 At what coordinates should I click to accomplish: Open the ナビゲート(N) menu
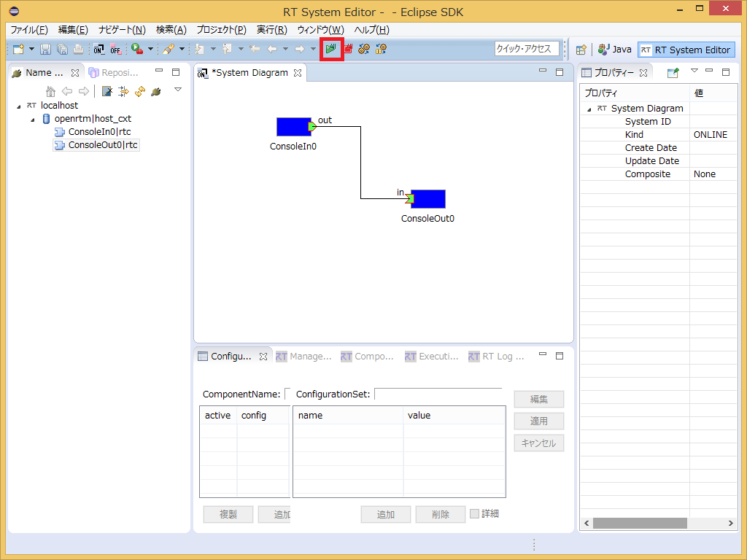pyautogui.click(x=122, y=29)
